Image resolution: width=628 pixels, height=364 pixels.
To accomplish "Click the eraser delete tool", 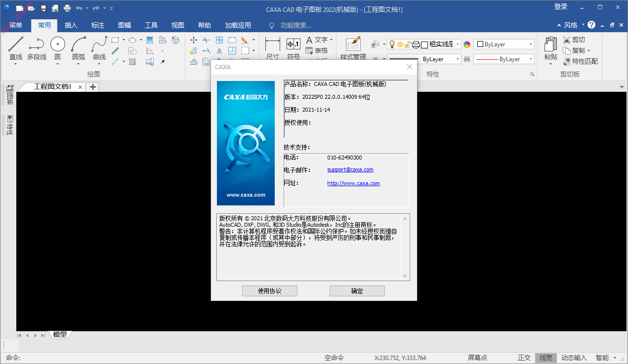I will tap(245, 40).
